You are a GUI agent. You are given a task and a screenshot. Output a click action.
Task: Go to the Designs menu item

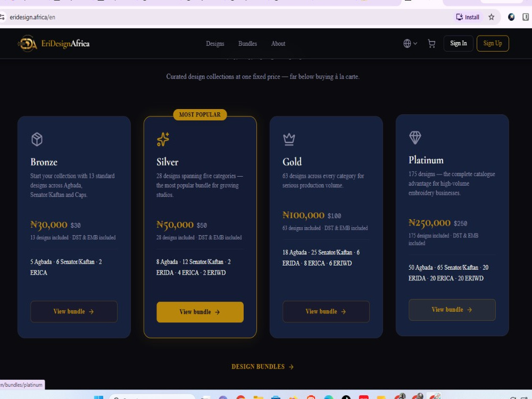click(215, 44)
